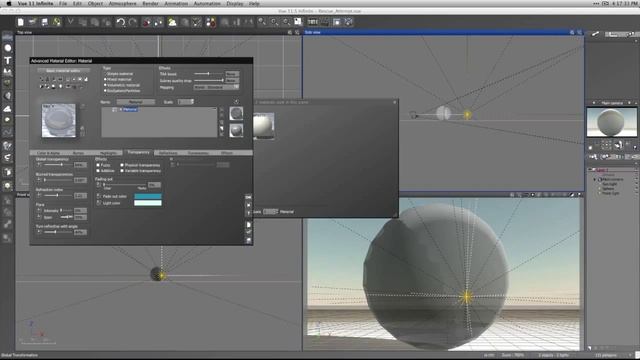Open the Automation menu
640x360 pixels.
click(x=207, y=3)
